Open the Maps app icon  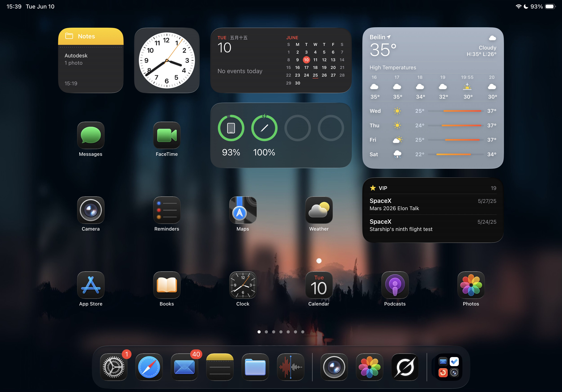pyautogui.click(x=243, y=210)
